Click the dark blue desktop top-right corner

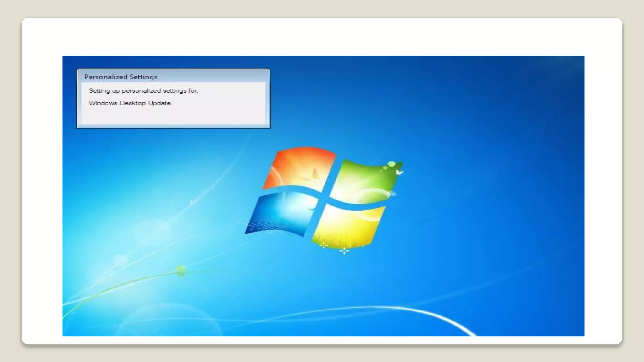pos(566,68)
